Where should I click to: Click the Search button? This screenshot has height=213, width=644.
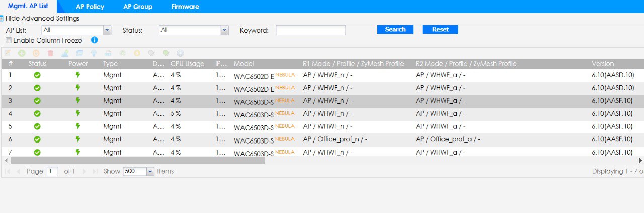pos(395,29)
